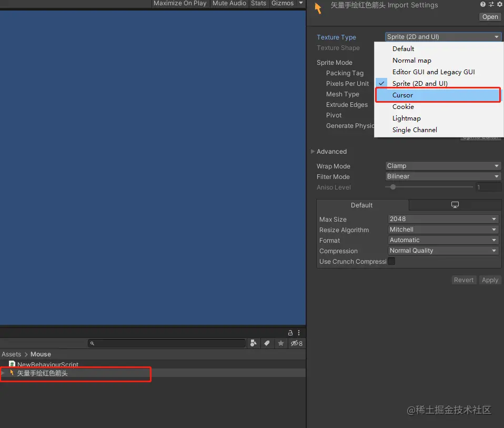The image size is (504, 428).
Task: Select Cookie texture type
Action: (439, 106)
